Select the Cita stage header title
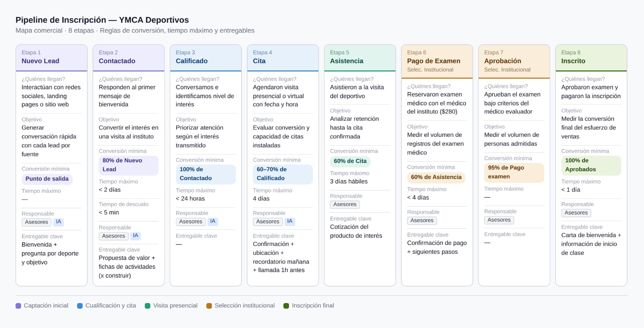 click(x=259, y=61)
